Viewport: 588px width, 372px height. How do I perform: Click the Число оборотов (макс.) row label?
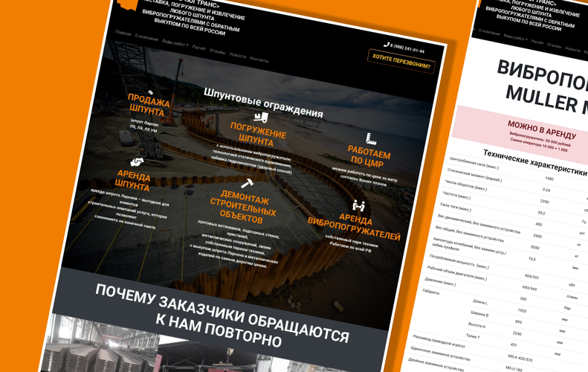pyautogui.click(x=466, y=185)
